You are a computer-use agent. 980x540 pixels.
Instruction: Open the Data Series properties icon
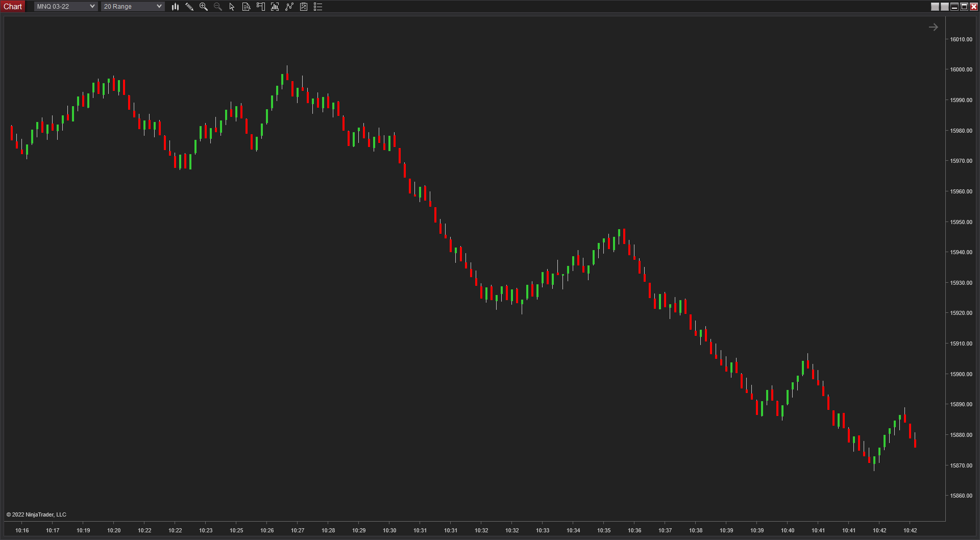[304, 7]
